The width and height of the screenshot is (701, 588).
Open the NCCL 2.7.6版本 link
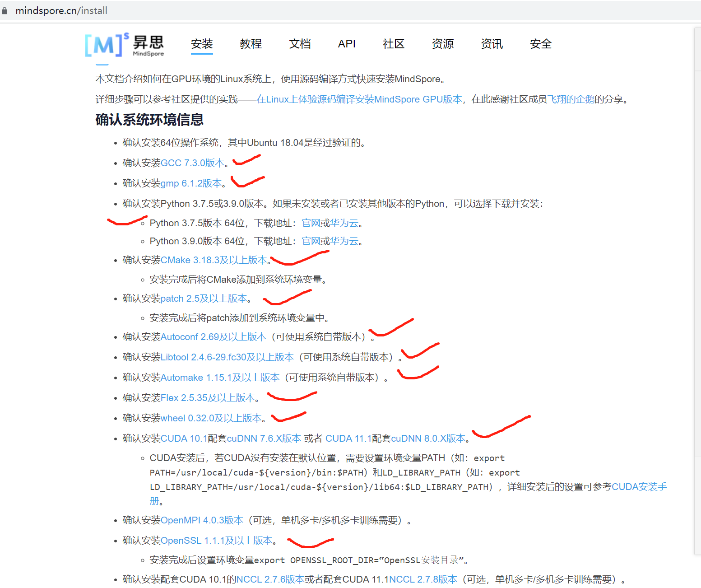click(270, 579)
